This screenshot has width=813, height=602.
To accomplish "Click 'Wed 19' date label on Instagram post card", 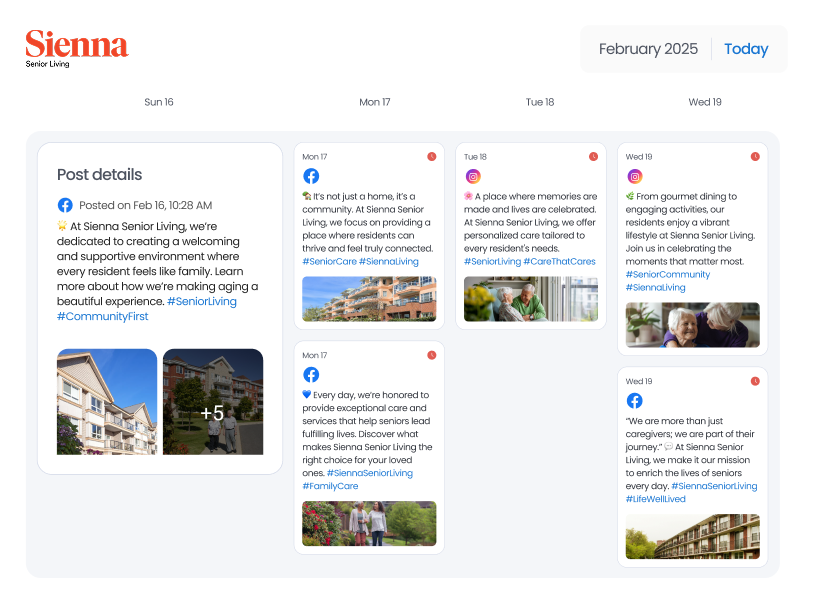I will coord(639,157).
